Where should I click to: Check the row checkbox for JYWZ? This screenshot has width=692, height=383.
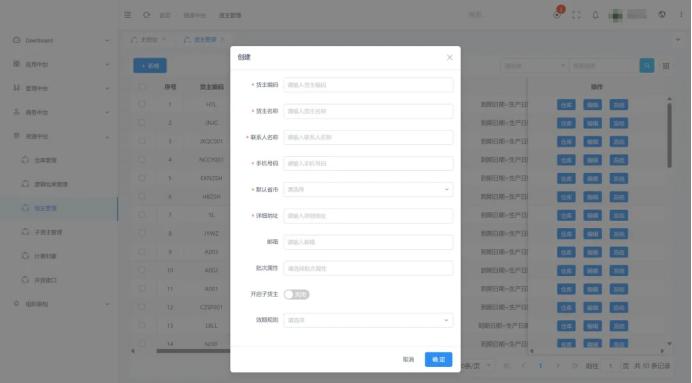click(142, 233)
